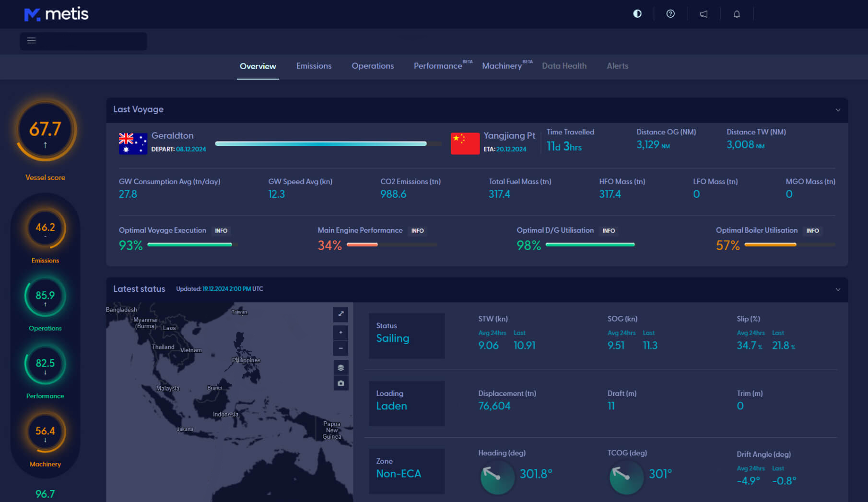Take a map snapshot with camera icon
Viewport: 868px width, 502px height.
pyautogui.click(x=341, y=383)
